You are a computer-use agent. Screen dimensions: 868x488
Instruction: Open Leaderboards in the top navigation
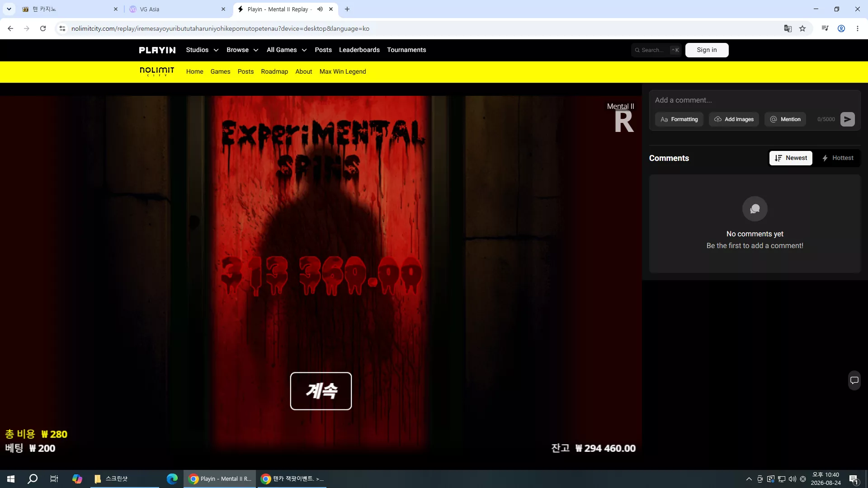click(359, 50)
